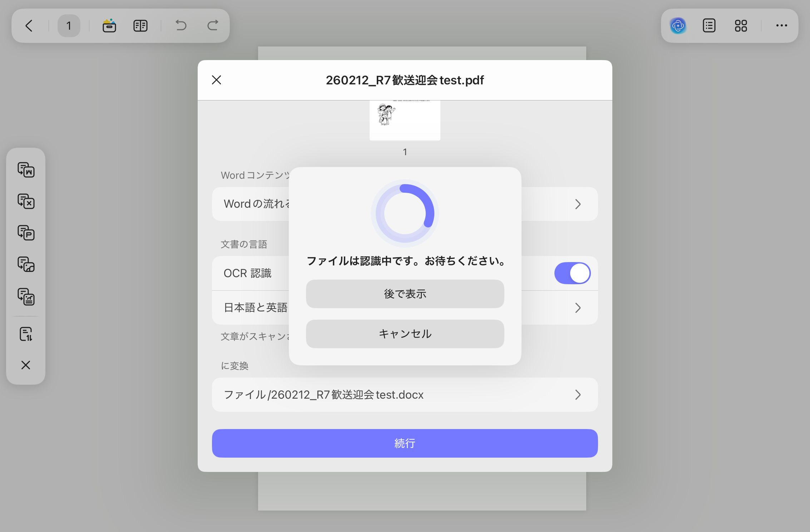Image resolution: width=810 pixels, height=532 pixels.
Task: Open the output file location row chevron
Action: [578, 395]
